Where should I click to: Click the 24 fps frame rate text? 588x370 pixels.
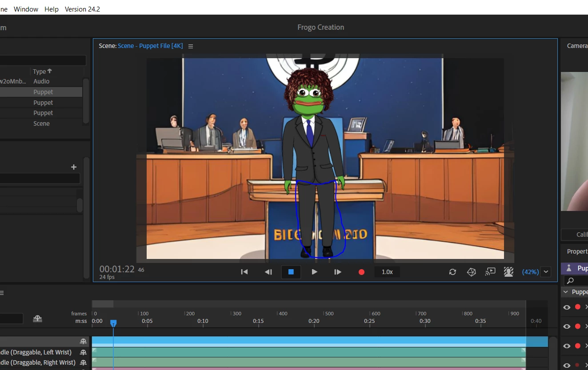107,277
